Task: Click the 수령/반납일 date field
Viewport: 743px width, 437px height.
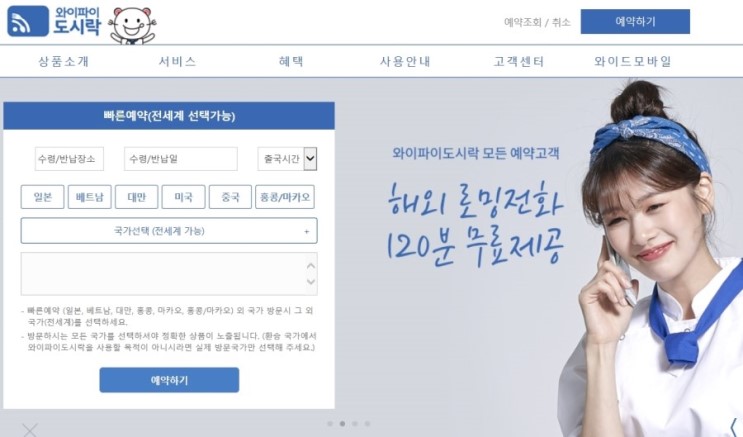Action: coord(181,159)
